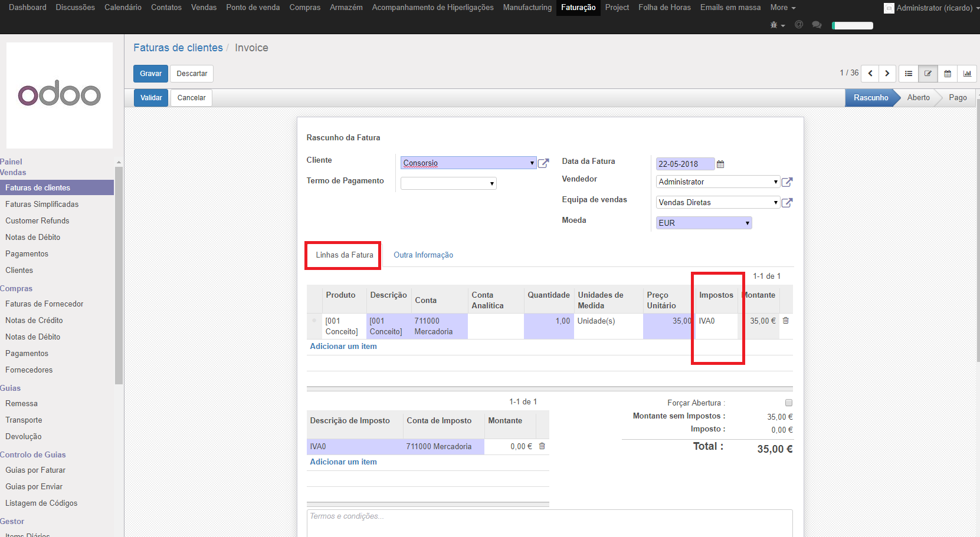Open Guias por Faturar in sidebar
The image size is (980, 537).
pos(35,470)
